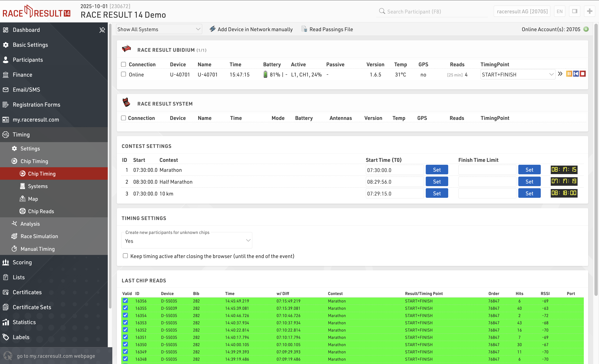Open the Chip Reads menu item
Image resolution: width=599 pixels, height=364 pixels.
[41, 211]
